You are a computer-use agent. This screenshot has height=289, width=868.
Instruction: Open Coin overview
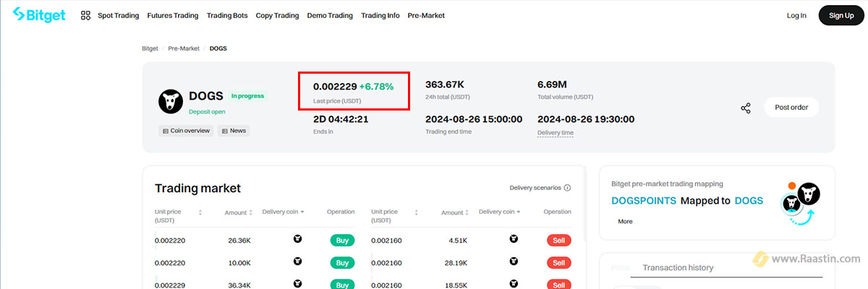[186, 131]
